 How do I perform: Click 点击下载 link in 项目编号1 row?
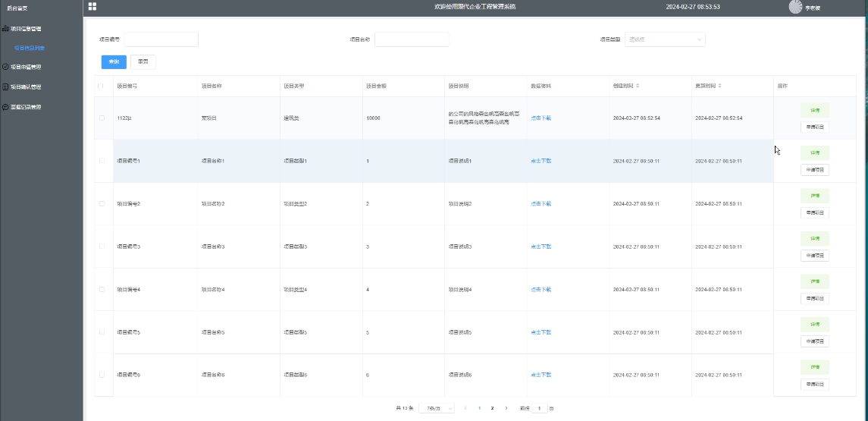(541, 161)
